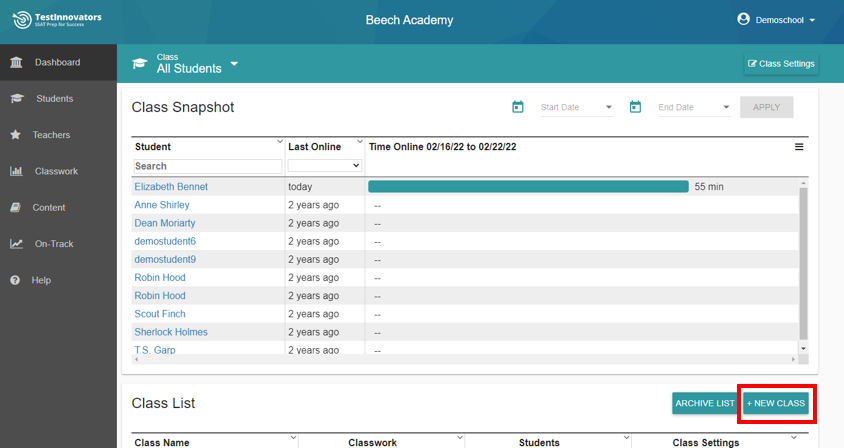The image size is (844, 448).
Task: Navigate to Classwork
Action: [58, 171]
